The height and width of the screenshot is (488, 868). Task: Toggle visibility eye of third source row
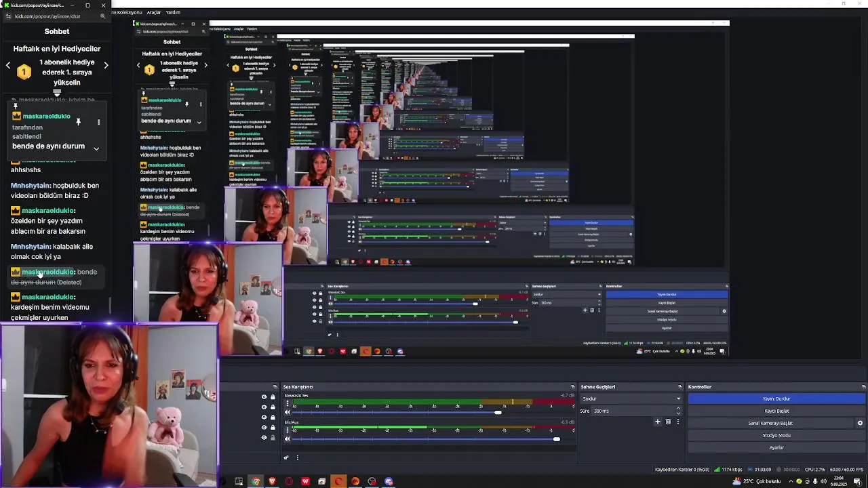click(x=264, y=417)
